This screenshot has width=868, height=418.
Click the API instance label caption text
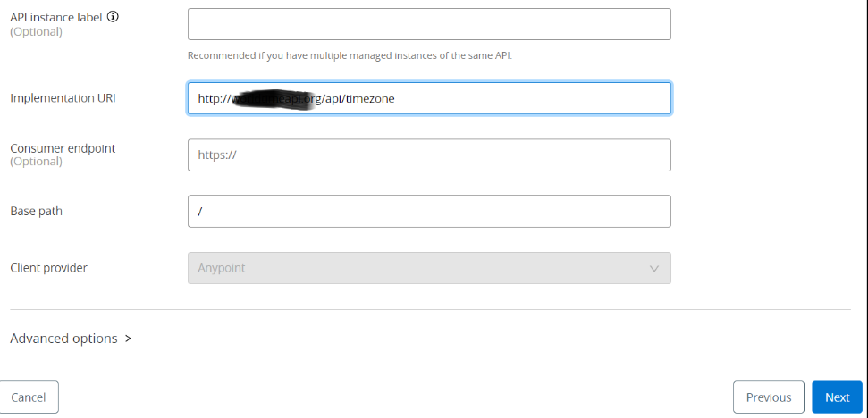tap(55, 17)
